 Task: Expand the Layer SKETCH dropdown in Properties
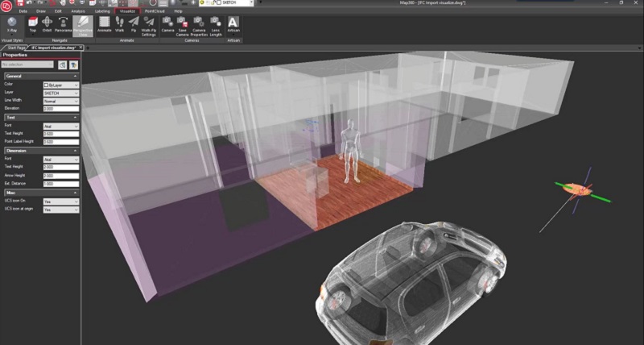60,92
